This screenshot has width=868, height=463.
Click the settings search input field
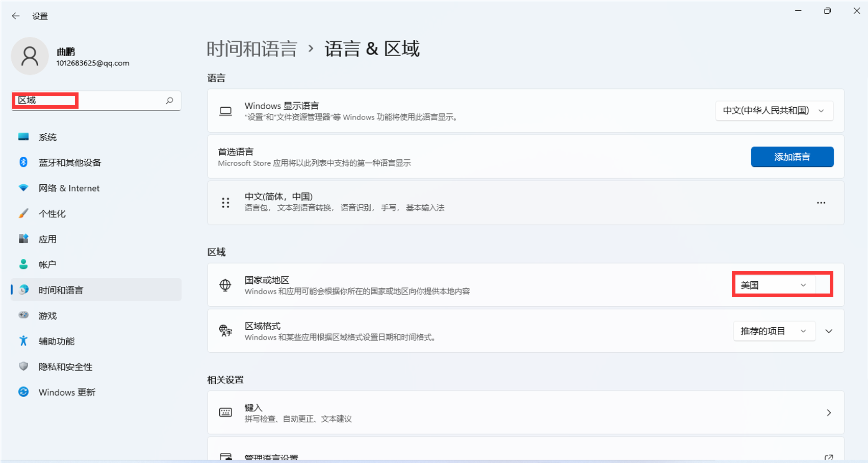pyautogui.click(x=96, y=101)
